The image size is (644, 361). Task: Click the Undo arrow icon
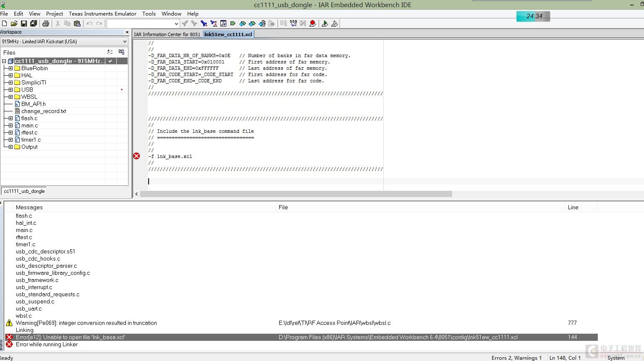[x=89, y=24]
